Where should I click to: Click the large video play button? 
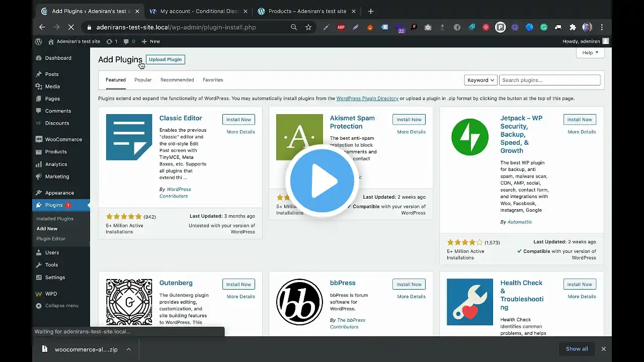[322, 180]
